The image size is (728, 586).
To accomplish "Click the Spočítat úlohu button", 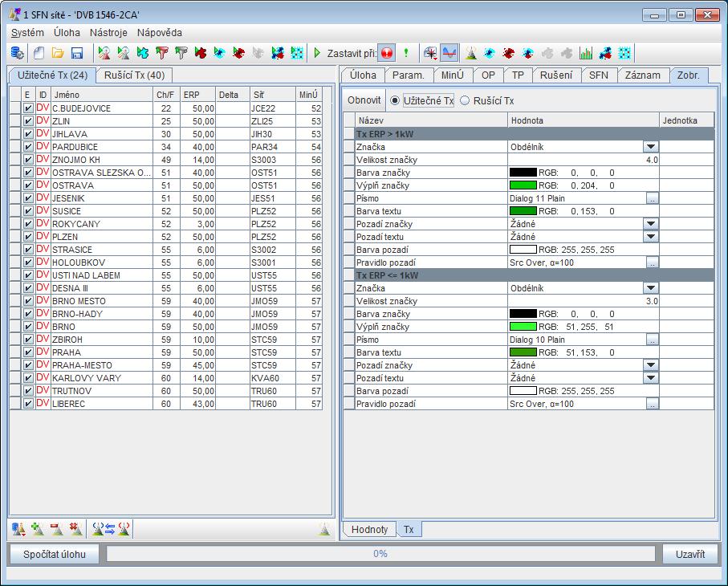I will pos(55,554).
